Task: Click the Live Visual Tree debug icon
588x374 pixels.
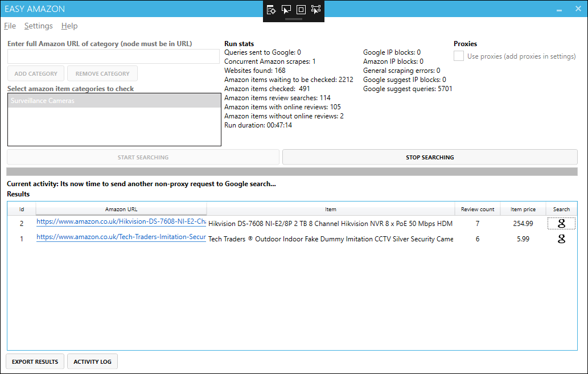Action: [x=272, y=10]
